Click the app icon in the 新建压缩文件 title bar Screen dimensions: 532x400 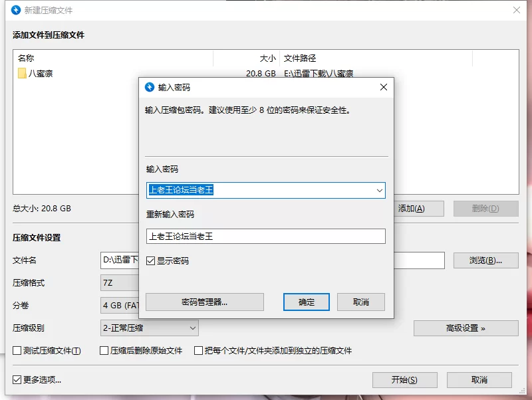click(16, 10)
